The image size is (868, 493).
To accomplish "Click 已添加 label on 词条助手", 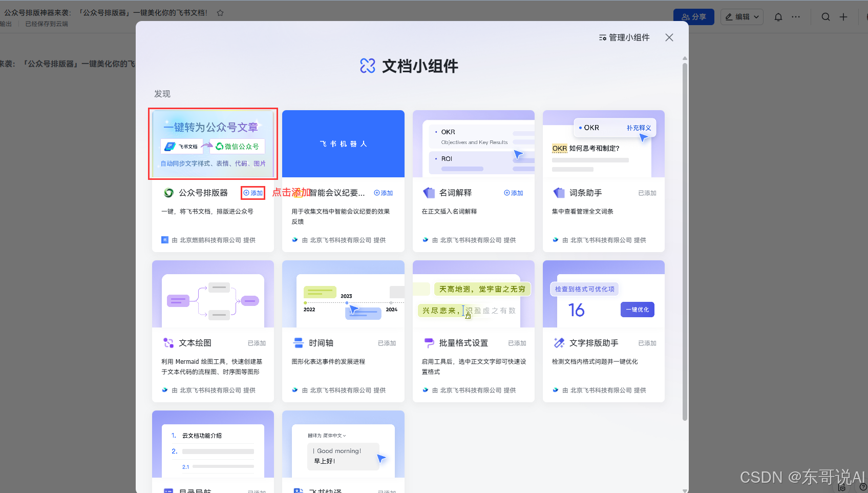I will [x=647, y=193].
